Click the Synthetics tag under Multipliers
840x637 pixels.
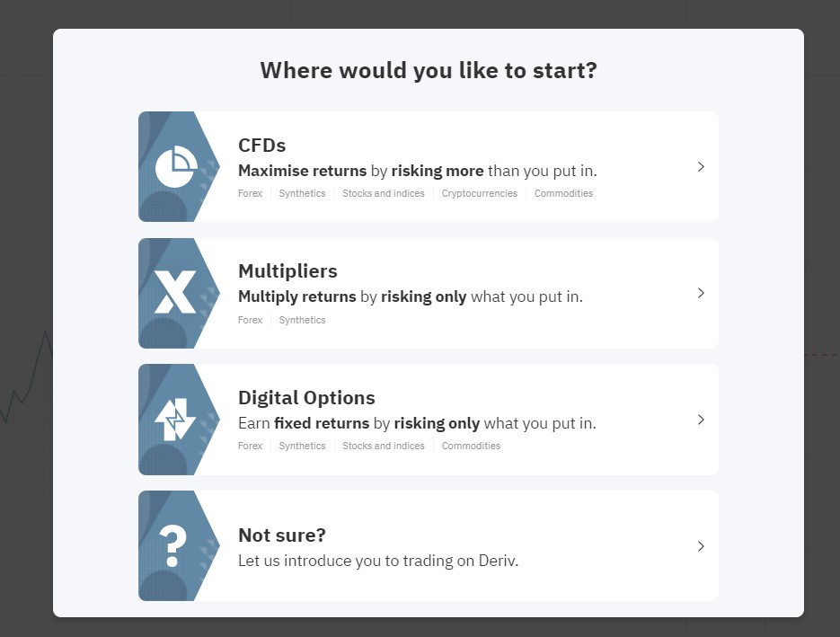pyautogui.click(x=302, y=320)
